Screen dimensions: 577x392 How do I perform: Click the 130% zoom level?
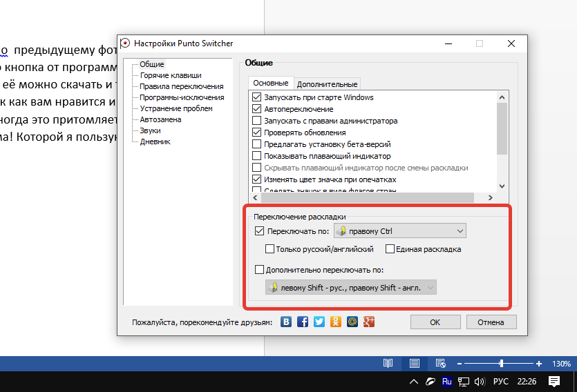click(x=561, y=364)
